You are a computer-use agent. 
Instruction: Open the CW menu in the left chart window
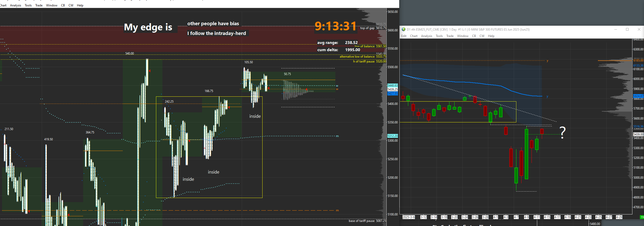coord(71,5)
